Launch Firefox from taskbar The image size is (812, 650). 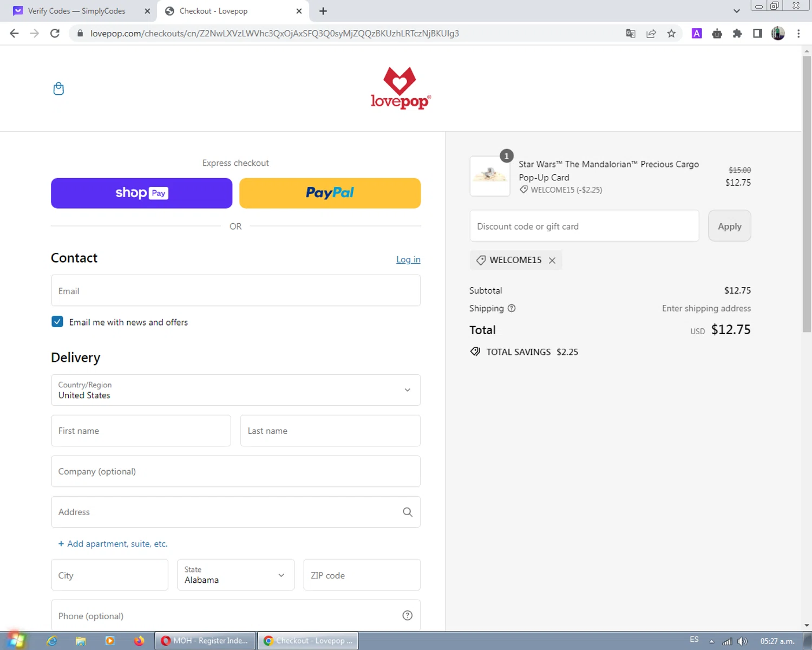tap(139, 641)
